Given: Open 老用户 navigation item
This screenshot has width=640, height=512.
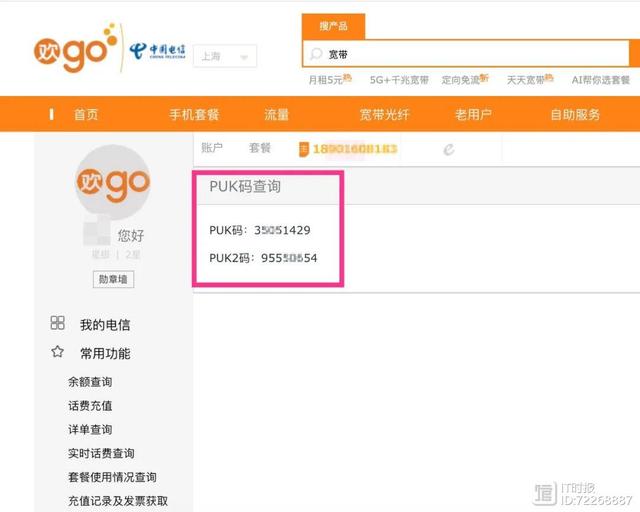Looking at the screenshot, I should coord(473,114).
